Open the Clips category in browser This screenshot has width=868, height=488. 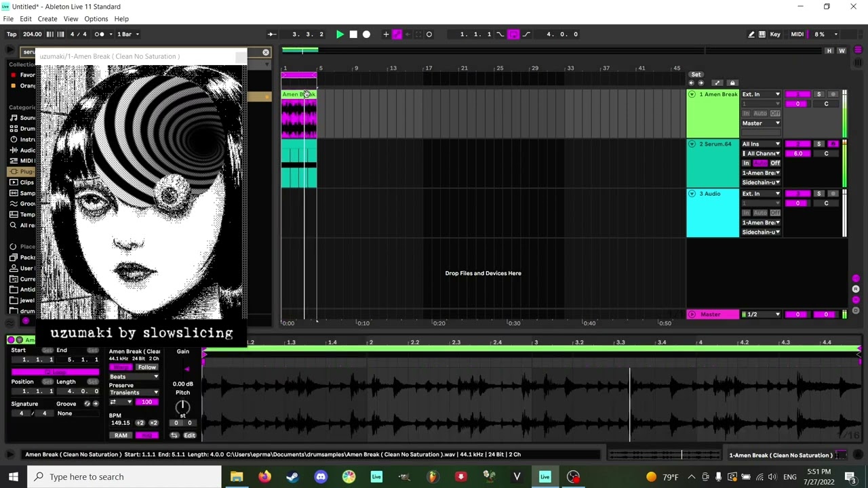point(27,182)
